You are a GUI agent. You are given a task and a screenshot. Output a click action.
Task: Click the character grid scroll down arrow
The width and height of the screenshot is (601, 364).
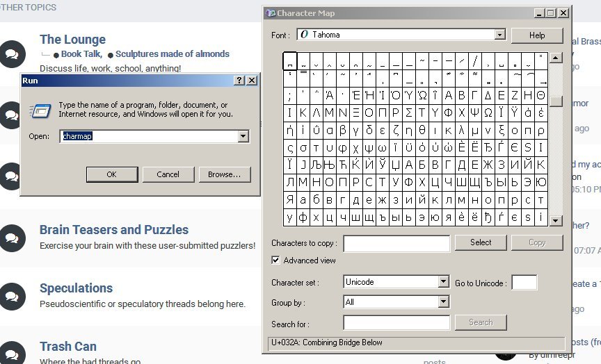[556, 220]
